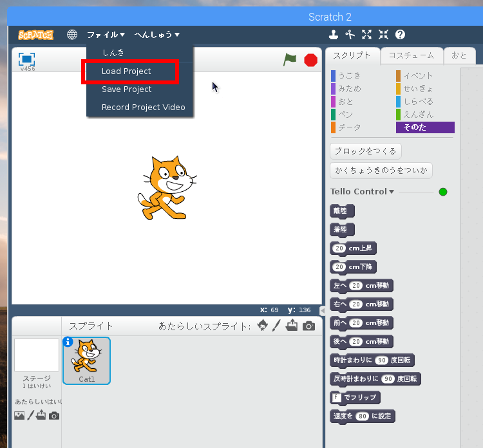This screenshot has width=483, height=448.
Task: Edit 90 in 反時計まわりに block
Action: (388, 379)
